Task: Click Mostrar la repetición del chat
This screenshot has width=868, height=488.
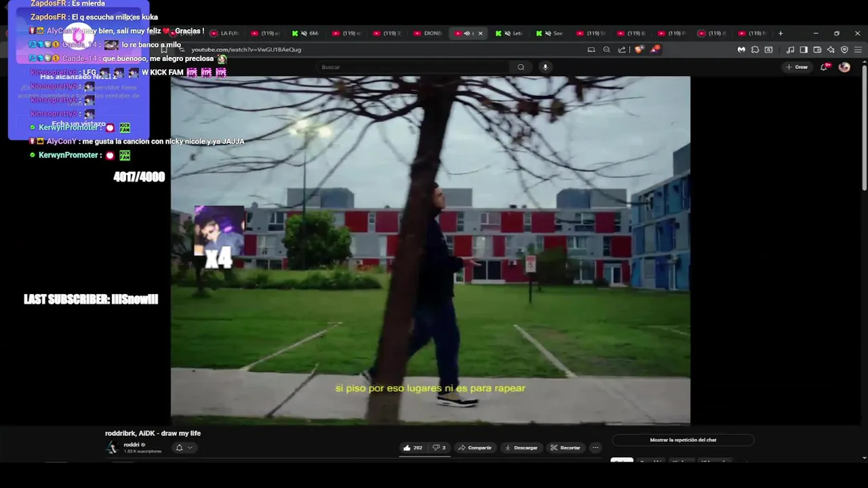Action: (x=683, y=440)
